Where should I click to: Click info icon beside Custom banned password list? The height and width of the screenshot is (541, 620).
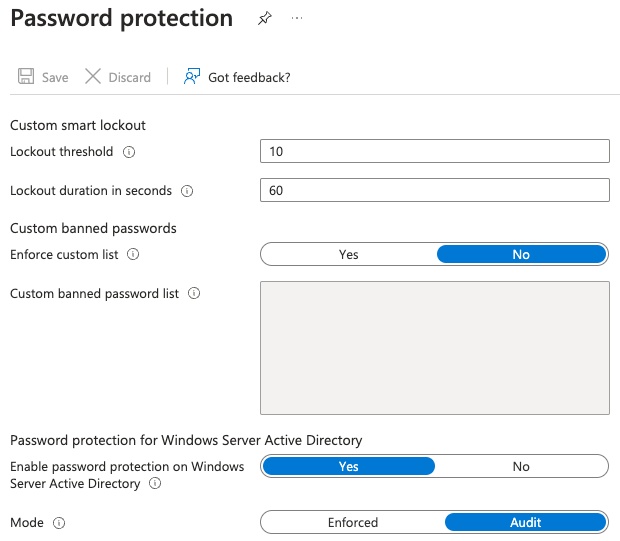click(194, 294)
